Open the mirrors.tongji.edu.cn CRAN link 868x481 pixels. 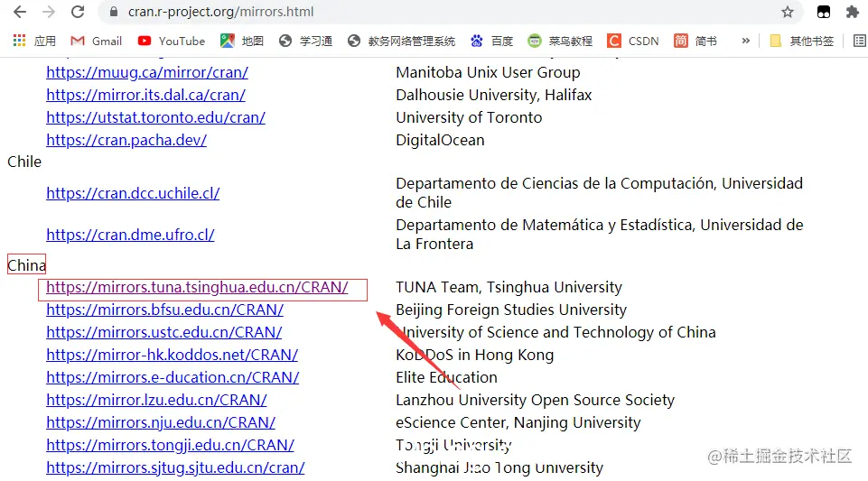pos(170,446)
